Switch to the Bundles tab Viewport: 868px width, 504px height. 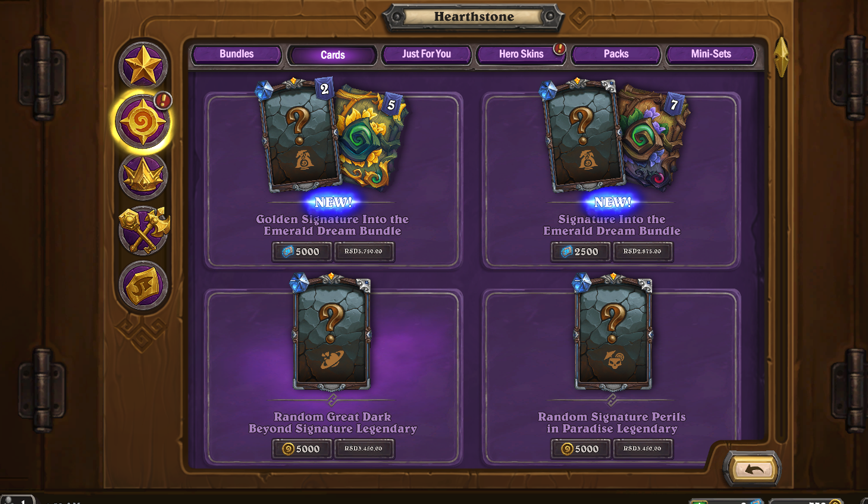pyautogui.click(x=236, y=54)
